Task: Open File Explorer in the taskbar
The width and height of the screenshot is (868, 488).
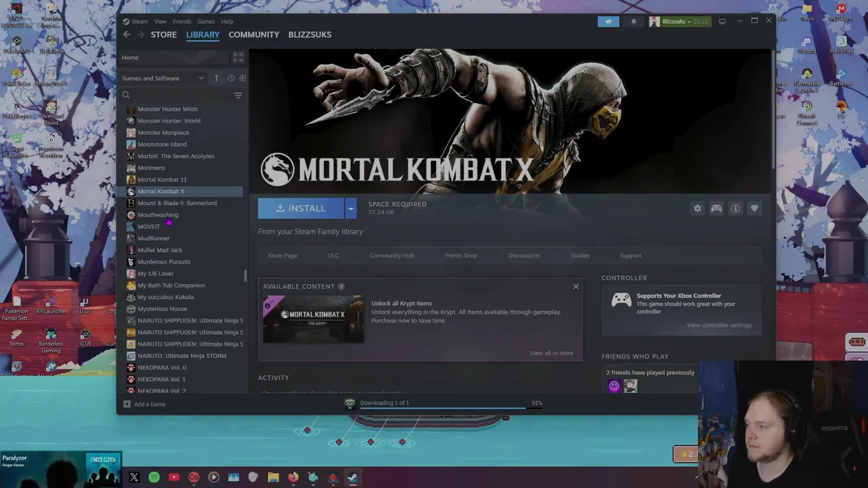Action: point(273,477)
